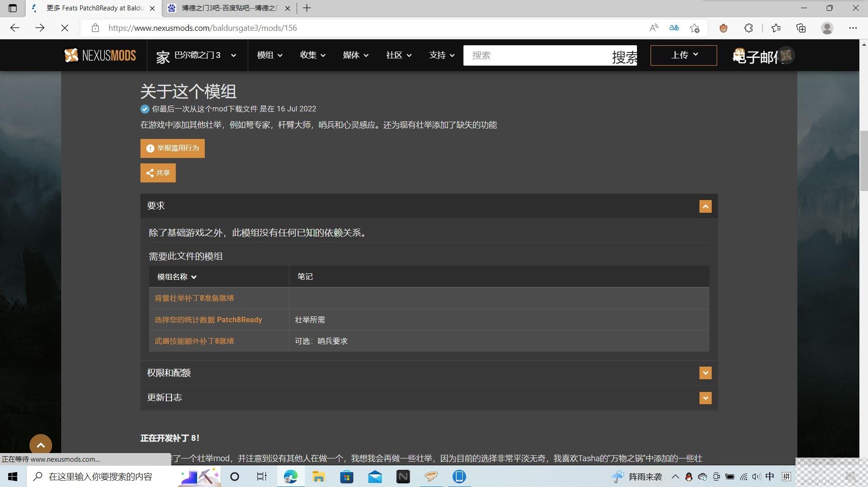
Task: Open the tab actions menu icon
Action: point(13,8)
